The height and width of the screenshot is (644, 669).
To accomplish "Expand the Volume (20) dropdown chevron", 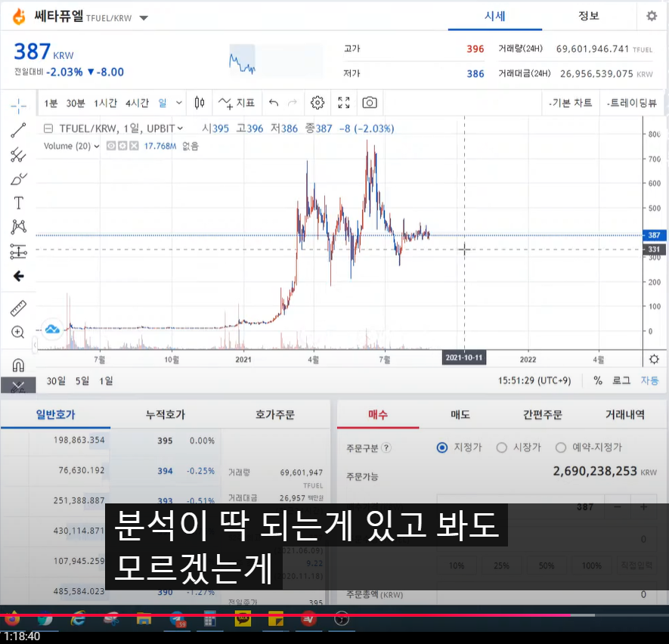I will [x=97, y=147].
